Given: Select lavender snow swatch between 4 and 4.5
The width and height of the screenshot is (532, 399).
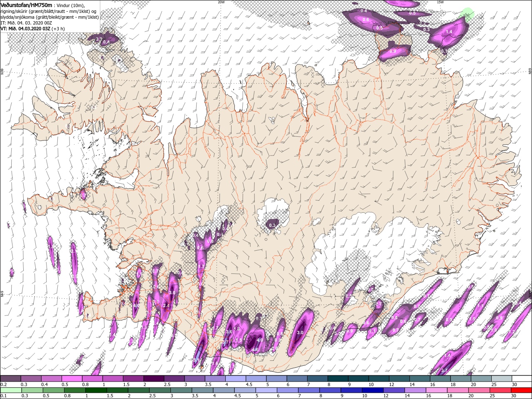Looking at the screenshot, I should (x=235, y=379).
